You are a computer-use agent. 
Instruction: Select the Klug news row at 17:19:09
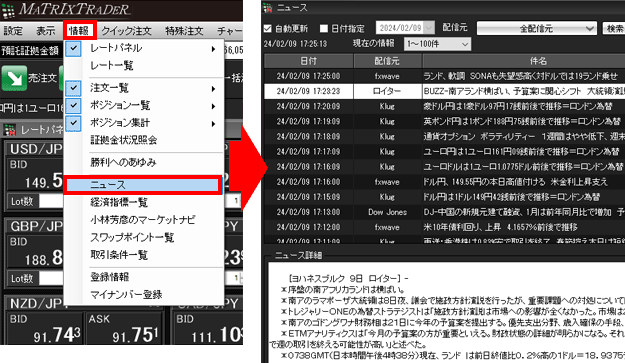(444, 122)
